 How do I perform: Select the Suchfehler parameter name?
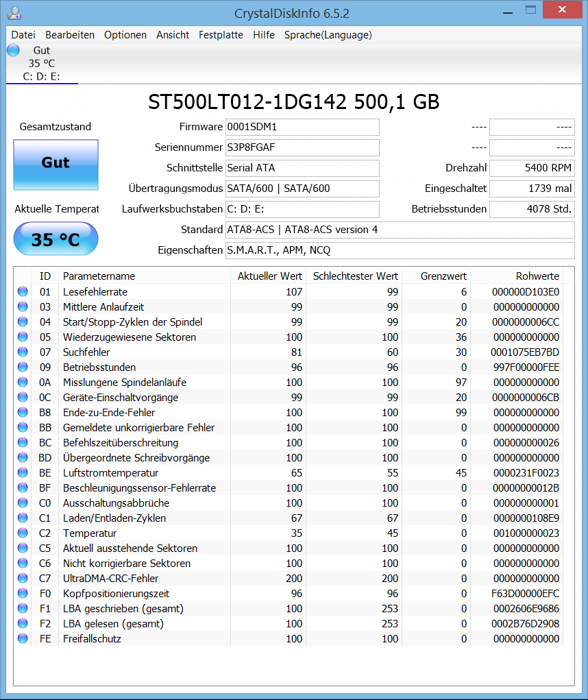coord(86,352)
